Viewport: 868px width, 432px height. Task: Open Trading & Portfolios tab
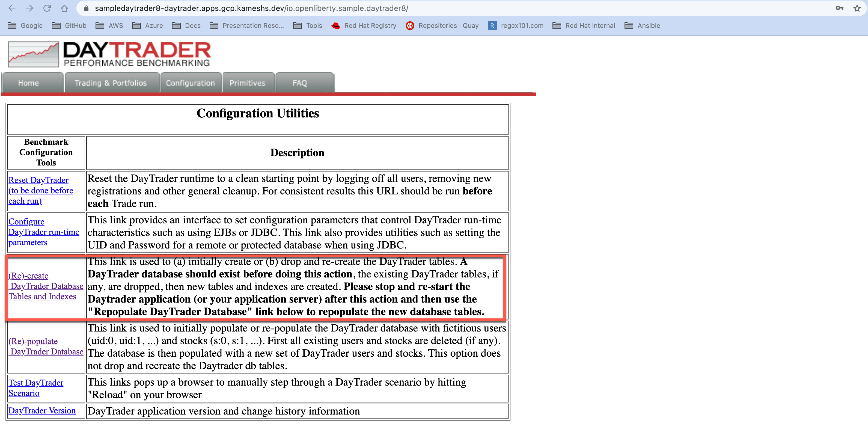(x=112, y=82)
